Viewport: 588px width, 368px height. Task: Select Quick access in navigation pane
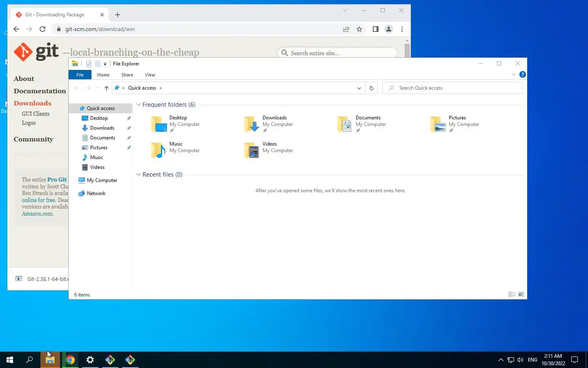[x=100, y=108]
